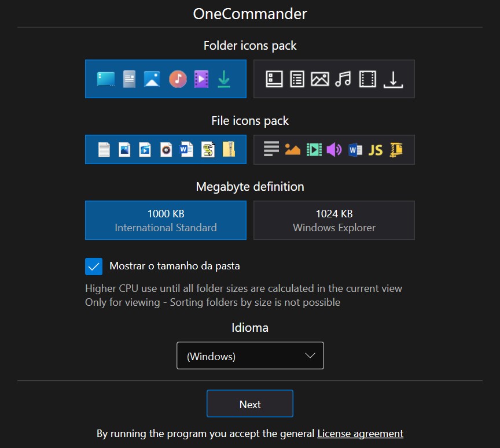Viewport: 500px width, 448px height.
Task: Uncheck Mostrar o tamanho da pasta checkbox
Action: (x=94, y=266)
